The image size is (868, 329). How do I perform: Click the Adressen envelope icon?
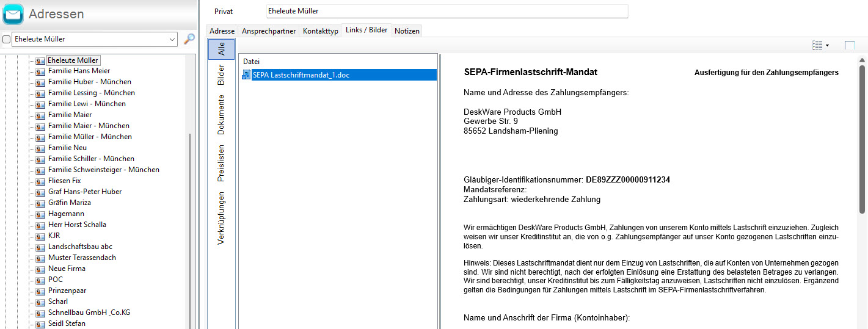point(13,14)
